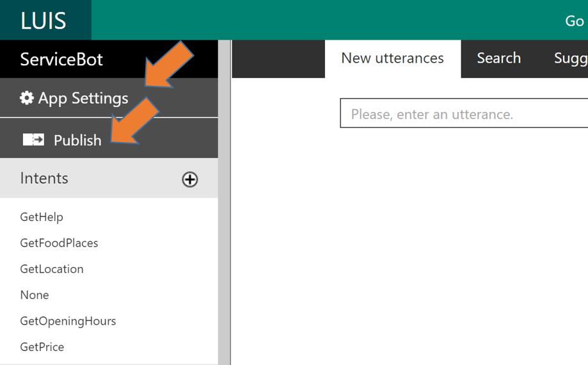Click the Go link in header
This screenshot has height=365, width=588.
coord(575,21)
